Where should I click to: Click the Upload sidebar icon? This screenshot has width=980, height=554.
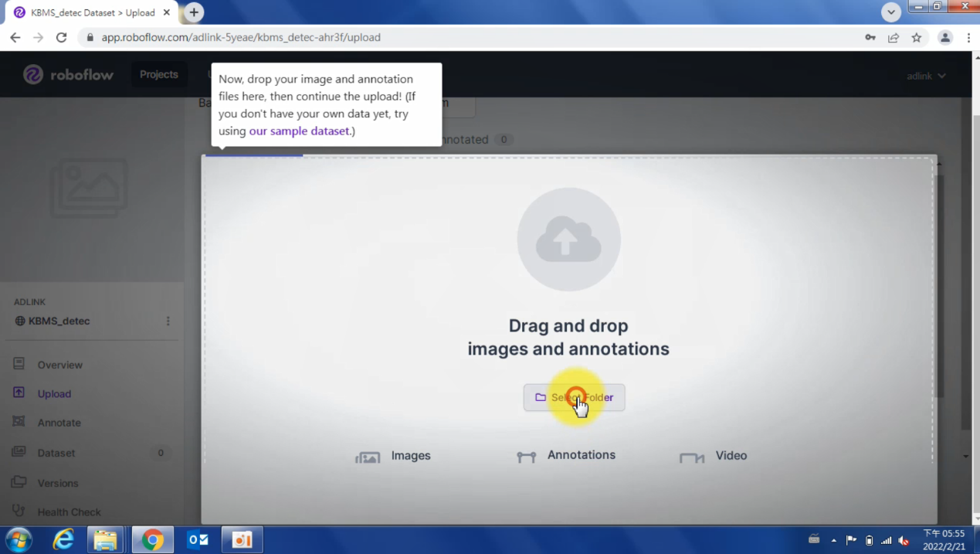click(19, 393)
